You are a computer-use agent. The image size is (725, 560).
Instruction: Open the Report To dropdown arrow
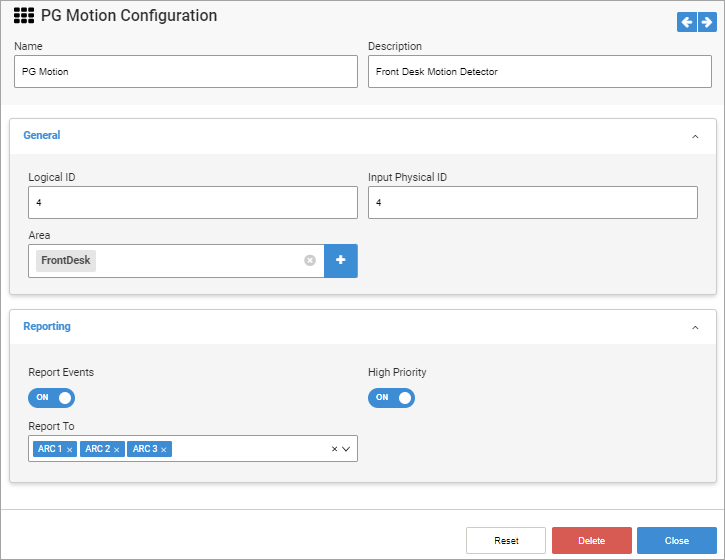[347, 450]
